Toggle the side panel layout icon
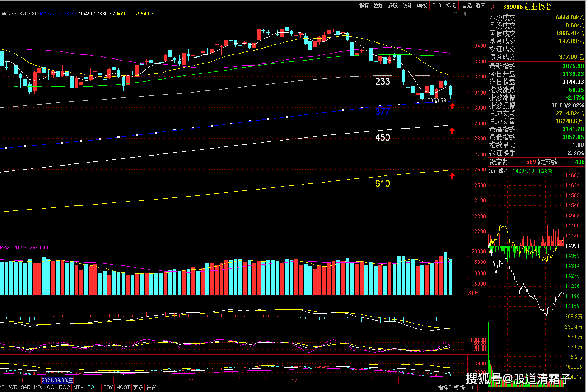The height and width of the screenshot is (392, 586). pyautogui.click(x=463, y=14)
